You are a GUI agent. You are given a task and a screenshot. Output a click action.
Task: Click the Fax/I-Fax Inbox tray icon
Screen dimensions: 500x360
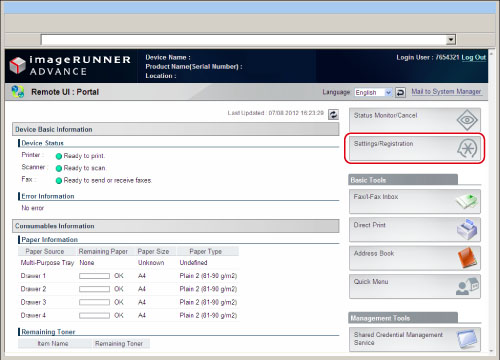467,201
